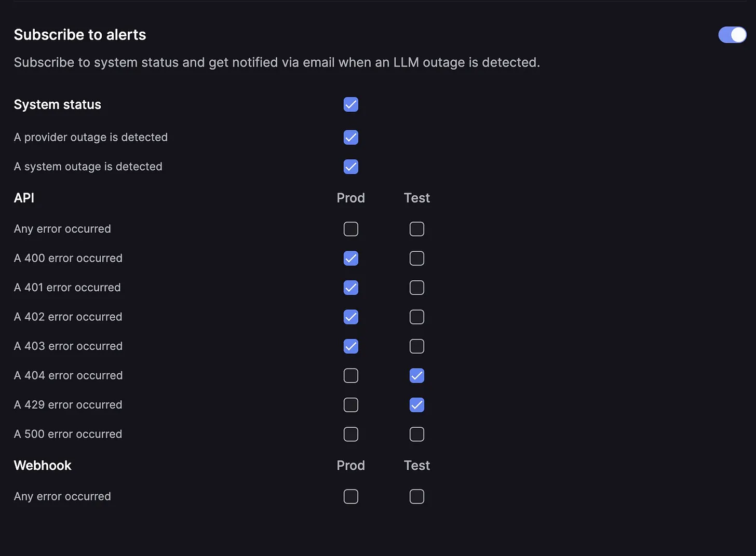756x556 pixels.
Task: Enable Prod alerts for 404 errors
Action: click(350, 375)
